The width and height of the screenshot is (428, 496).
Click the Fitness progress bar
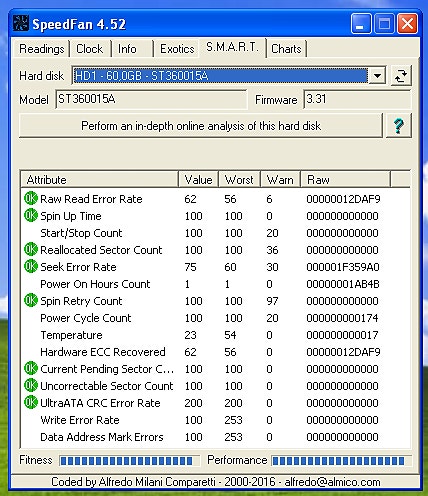click(x=130, y=461)
